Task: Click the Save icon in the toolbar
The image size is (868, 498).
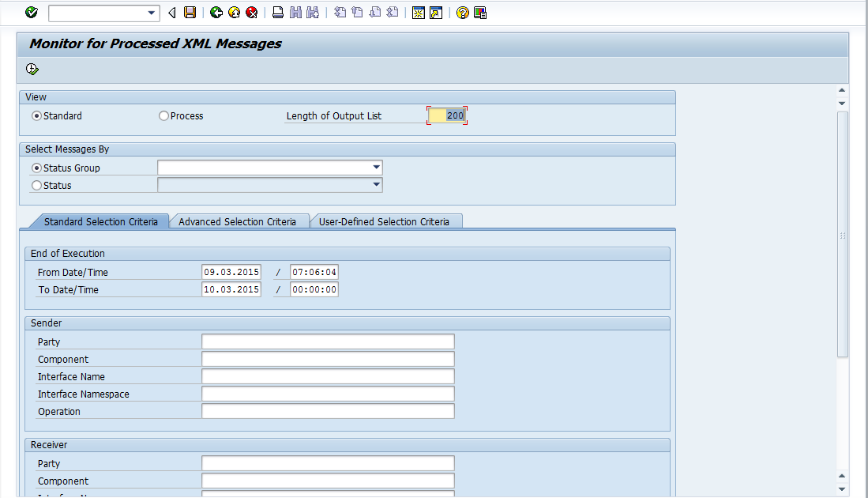Action: (x=190, y=12)
